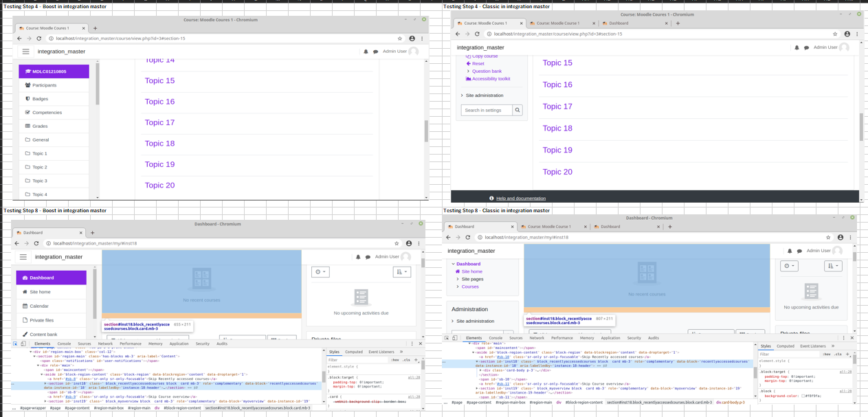Click Help and documentation in Step 4 Classic footer
The width and height of the screenshot is (868, 417).
pyautogui.click(x=521, y=199)
